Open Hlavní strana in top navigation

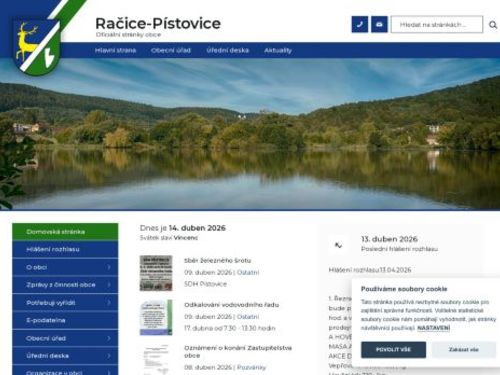[x=115, y=50]
